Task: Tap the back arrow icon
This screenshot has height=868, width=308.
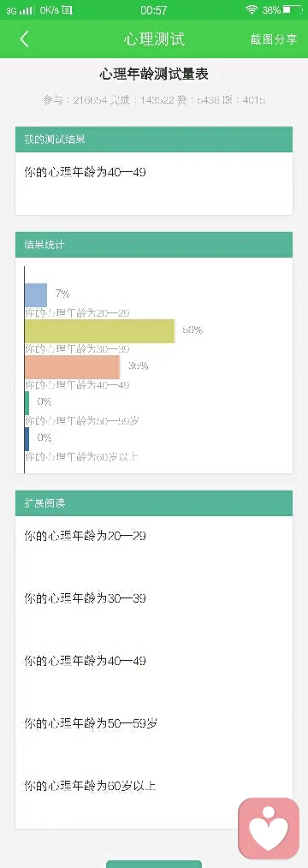Action: (x=24, y=39)
